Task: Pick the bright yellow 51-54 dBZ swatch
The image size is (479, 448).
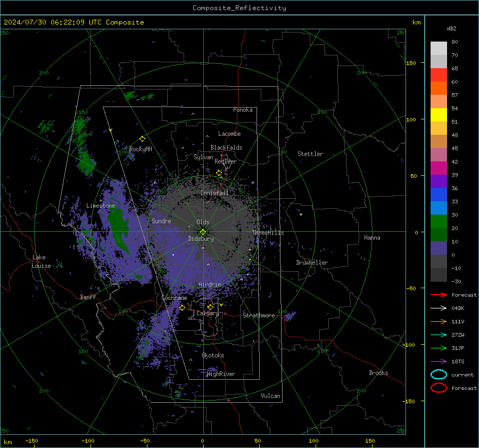Action: (x=439, y=115)
